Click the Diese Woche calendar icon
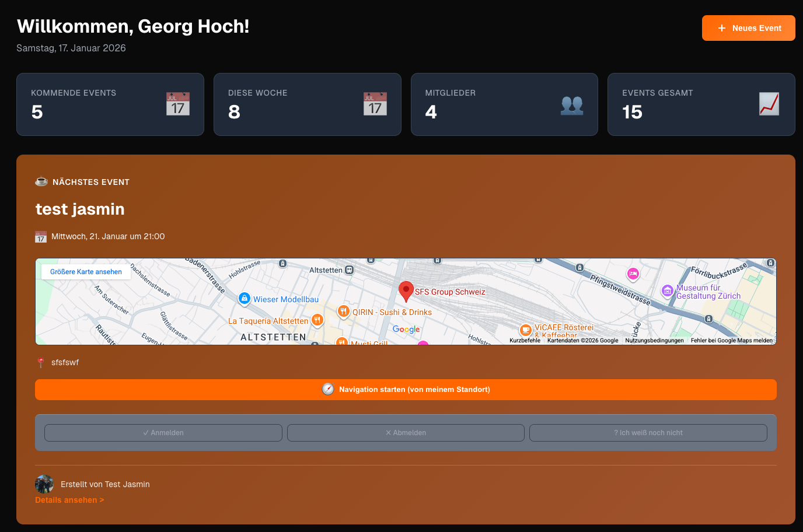This screenshot has height=532, width=803. [x=375, y=104]
